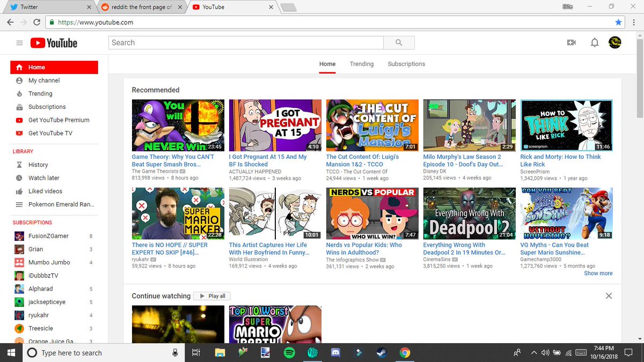Open the upload video camera icon

[x=571, y=42]
